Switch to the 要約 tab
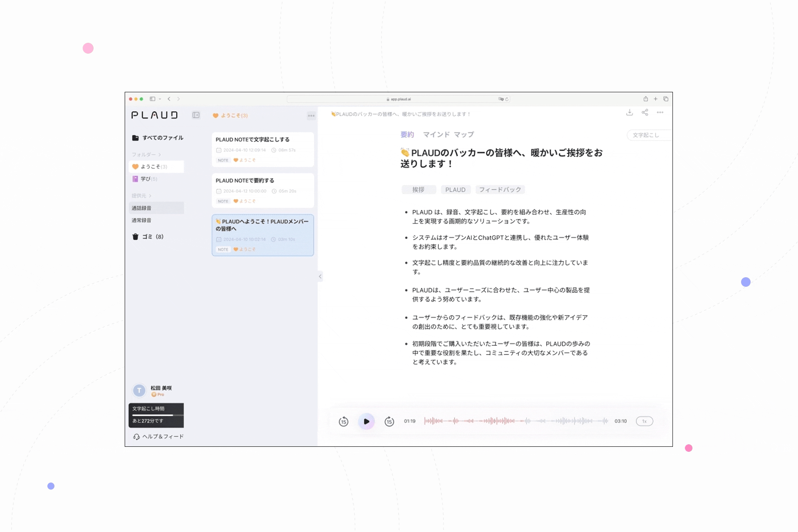798x532 pixels. coord(407,135)
